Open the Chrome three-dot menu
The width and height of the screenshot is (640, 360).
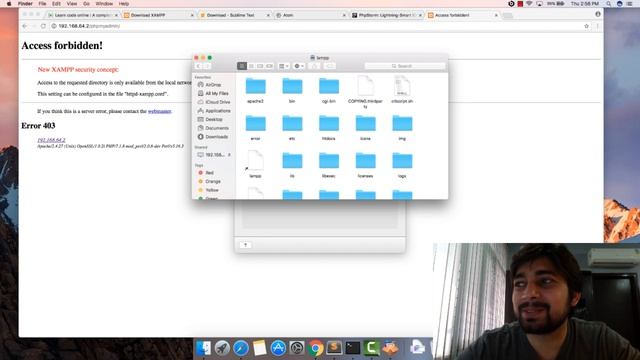pos(598,26)
